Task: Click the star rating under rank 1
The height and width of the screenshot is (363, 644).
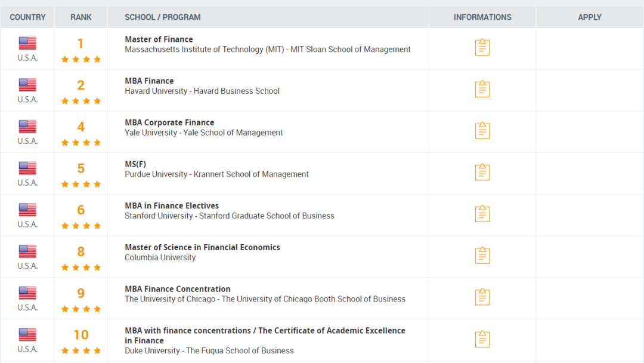Action: point(81,59)
